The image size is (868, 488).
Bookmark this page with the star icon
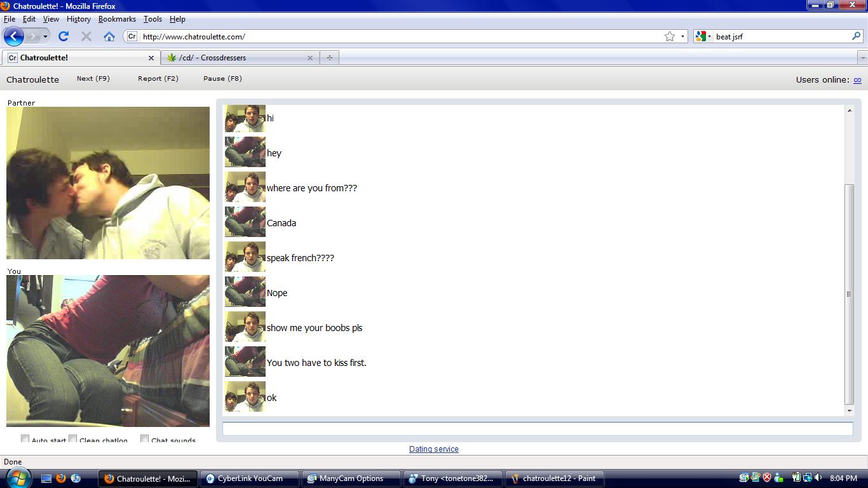670,36
